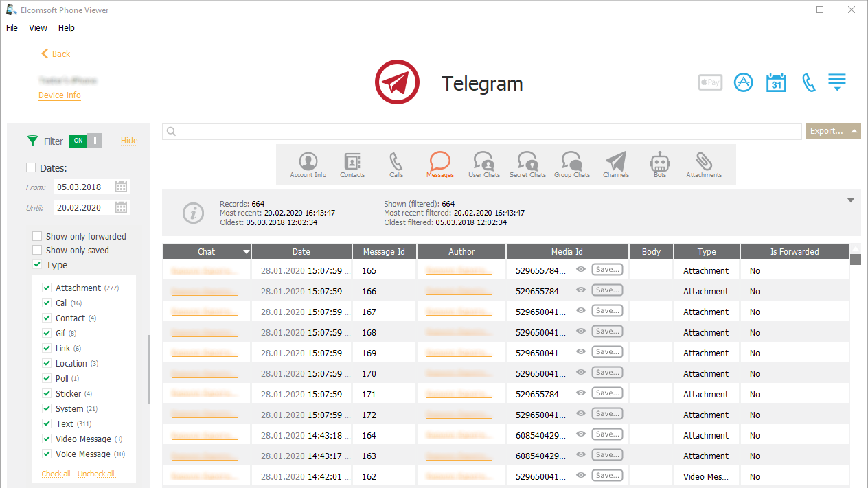Open the Account Info section
This screenshot has width=868, height=488.
[x=308, y=165]
